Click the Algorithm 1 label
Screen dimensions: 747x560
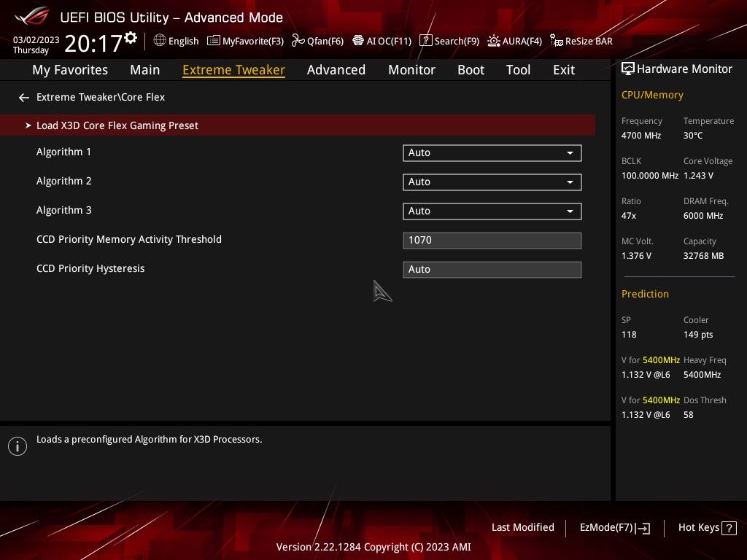pyautogui.click(x=63, y=152)
